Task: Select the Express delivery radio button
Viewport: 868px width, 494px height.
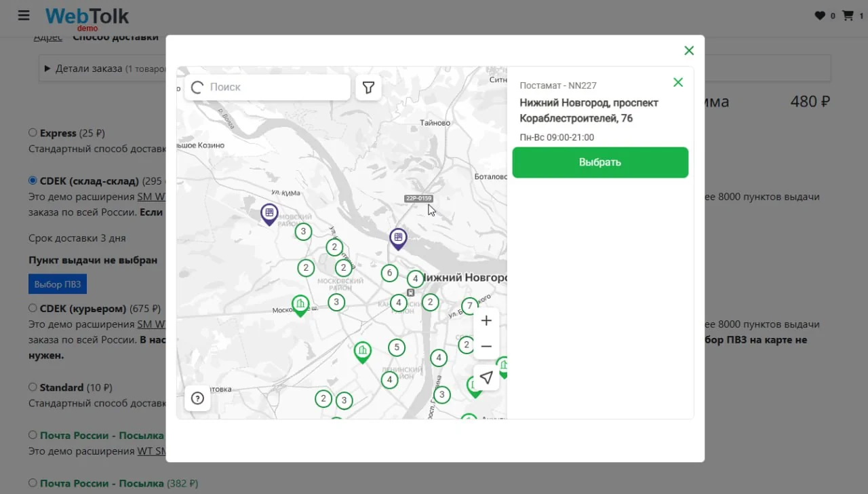Action: [33, 133]
